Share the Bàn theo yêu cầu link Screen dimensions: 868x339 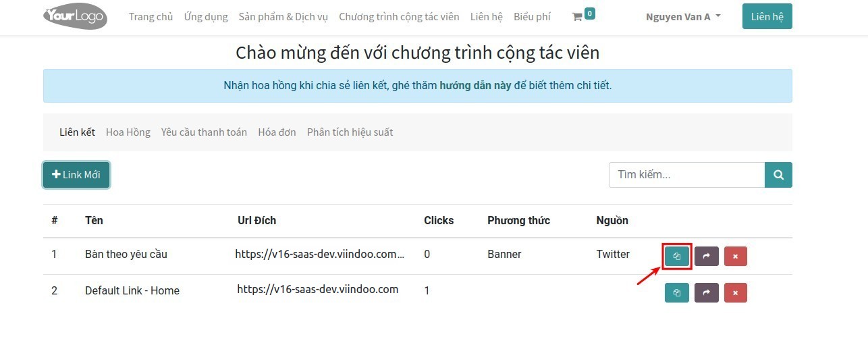pyautogui.click(x=706, y=256)
